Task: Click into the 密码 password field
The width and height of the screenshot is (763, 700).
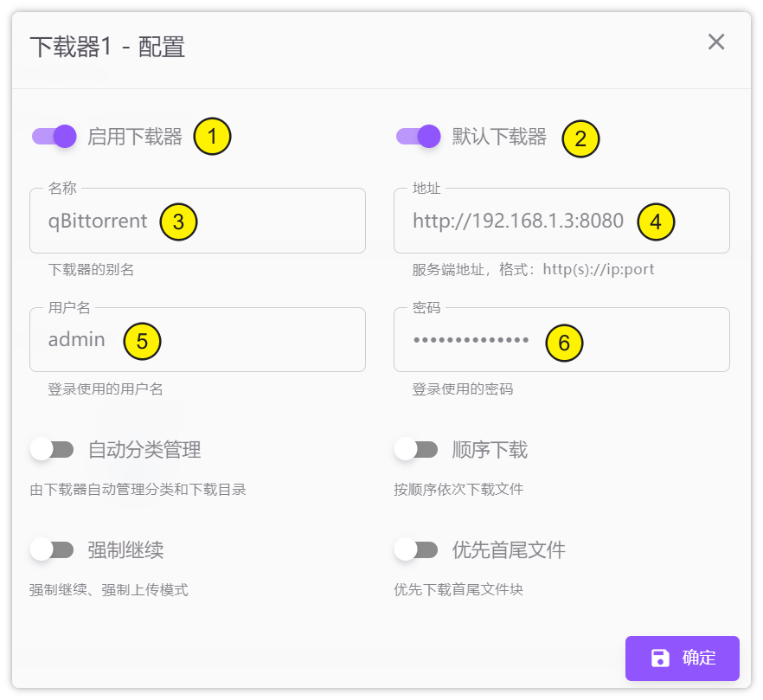Action: (471, 341)
